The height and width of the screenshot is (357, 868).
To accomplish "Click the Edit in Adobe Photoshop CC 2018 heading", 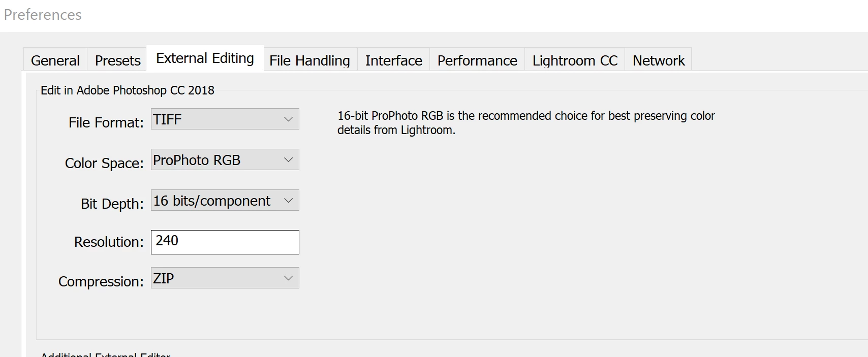I will click(128, 90).
